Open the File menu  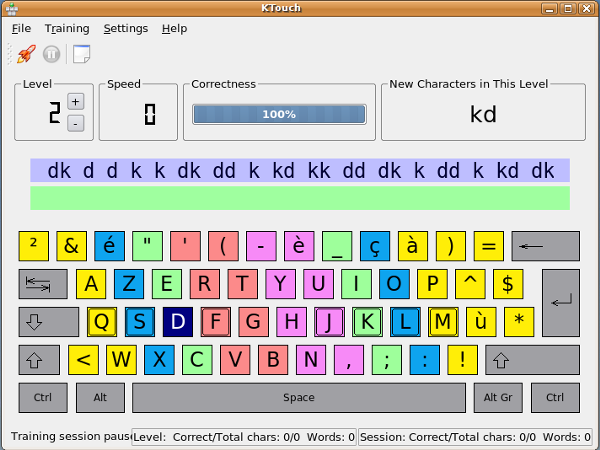[x=21, y=29]
